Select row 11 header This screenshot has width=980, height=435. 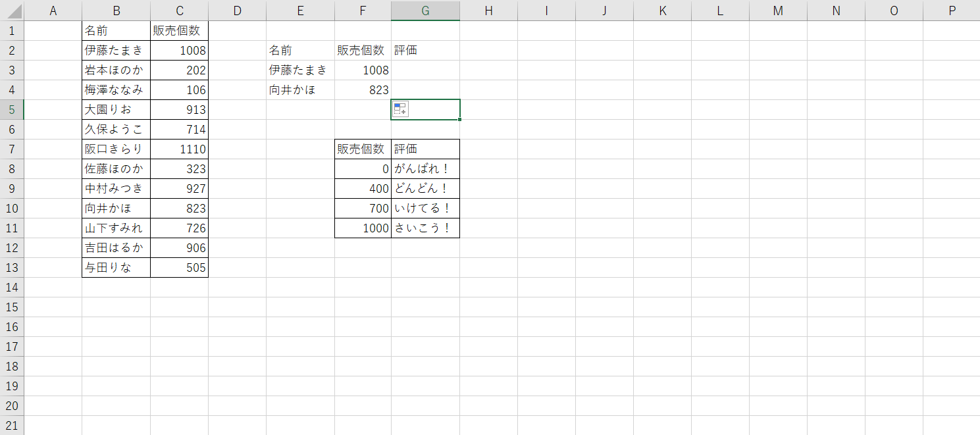click(12, 228)
